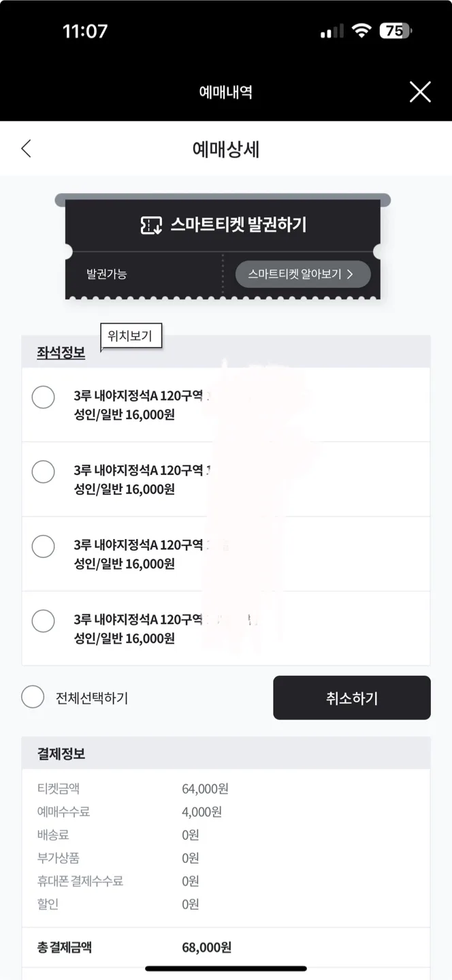452x980 pixels.
Task: Tap the home indicator bar at bottom
Action: click(226, 968)
